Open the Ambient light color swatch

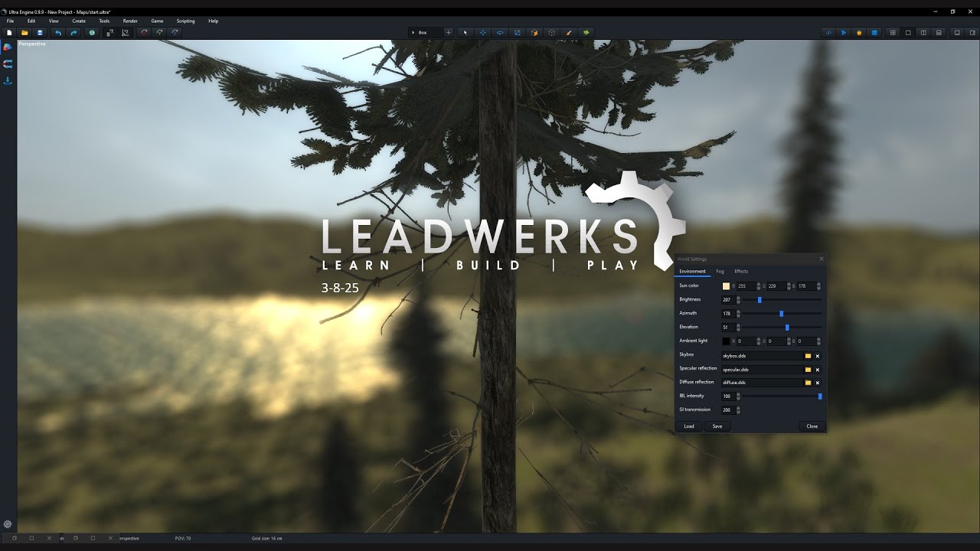point(727,341)
